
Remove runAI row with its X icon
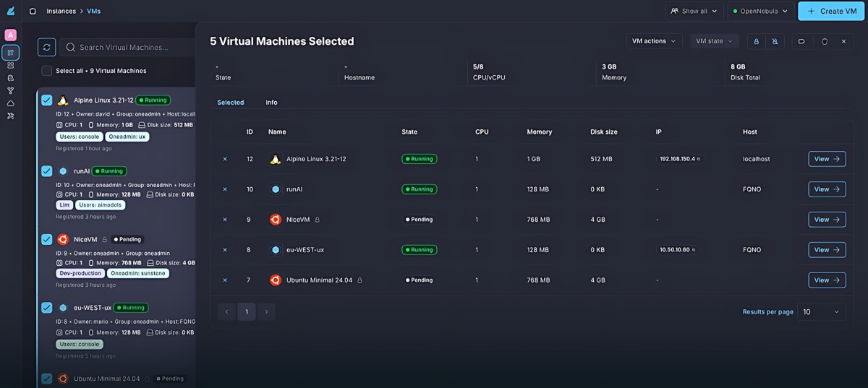coord(225,189)
